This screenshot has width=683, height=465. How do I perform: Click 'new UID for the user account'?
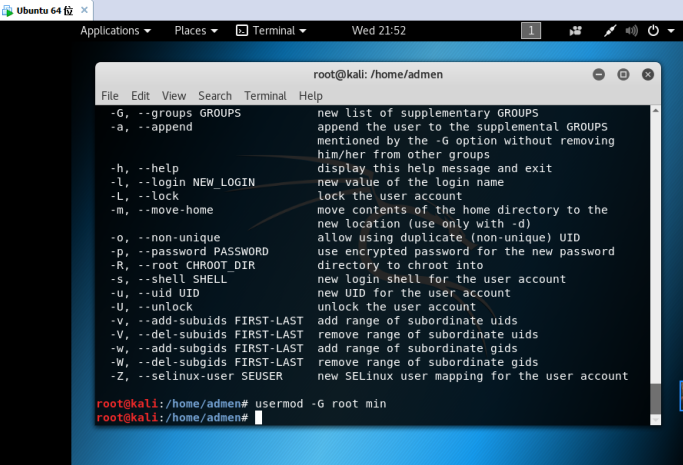[x=414, y=293]
